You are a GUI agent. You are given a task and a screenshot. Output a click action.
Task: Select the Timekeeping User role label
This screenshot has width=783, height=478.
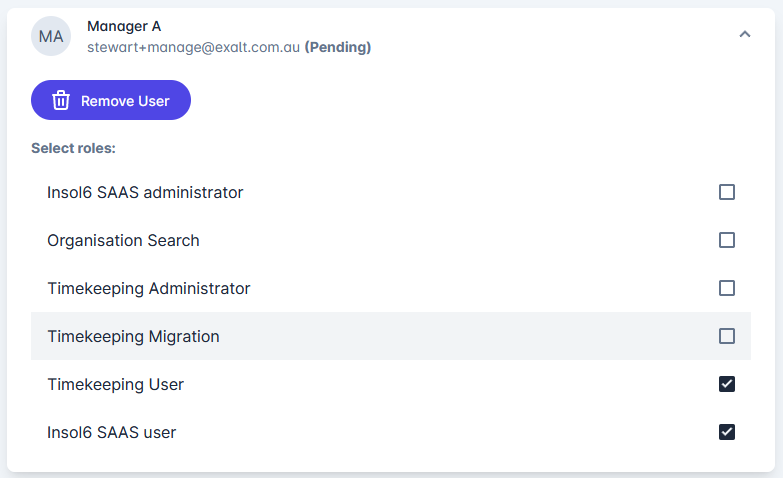[115, 384]
